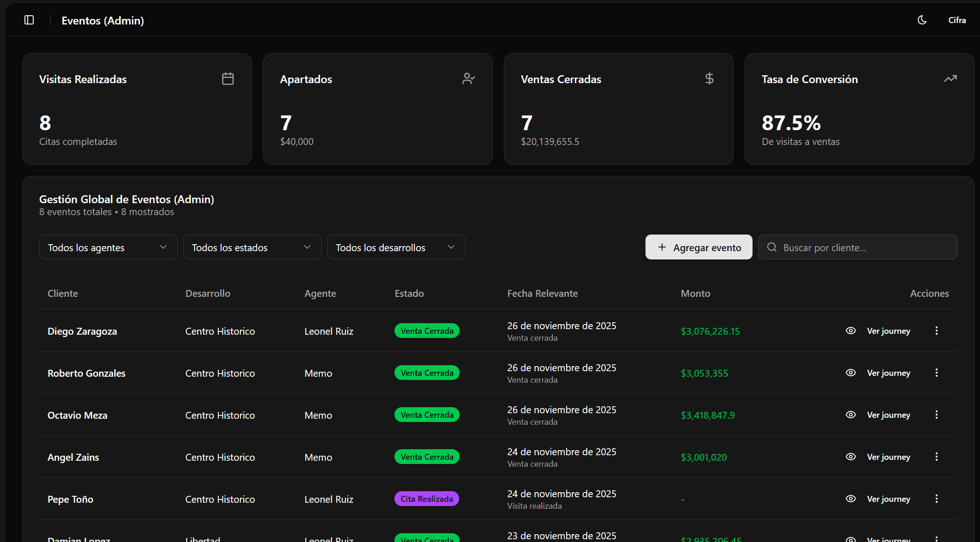Viewport: 980px width, 542px height.
Task: Click the dollar icon on Ventas Cerradas
Action: 709,78
